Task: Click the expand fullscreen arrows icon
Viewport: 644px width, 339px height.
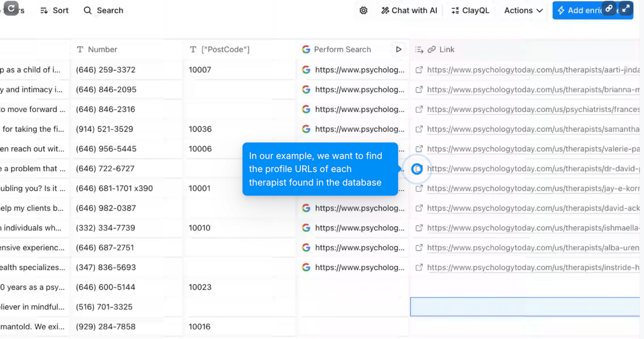Action: [x=626, y=8]
